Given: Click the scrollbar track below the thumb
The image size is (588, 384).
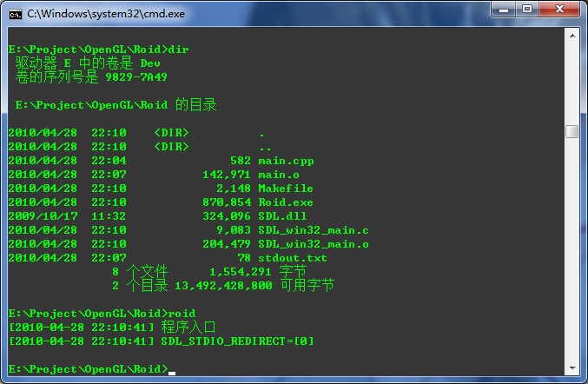Looking at the screenshot, I should pos(571,261).
